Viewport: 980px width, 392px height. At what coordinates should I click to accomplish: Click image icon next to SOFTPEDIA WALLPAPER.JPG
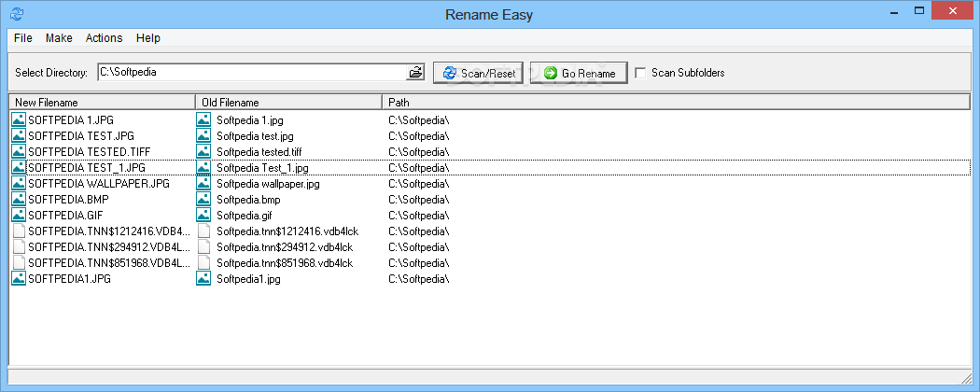[19, 183]
